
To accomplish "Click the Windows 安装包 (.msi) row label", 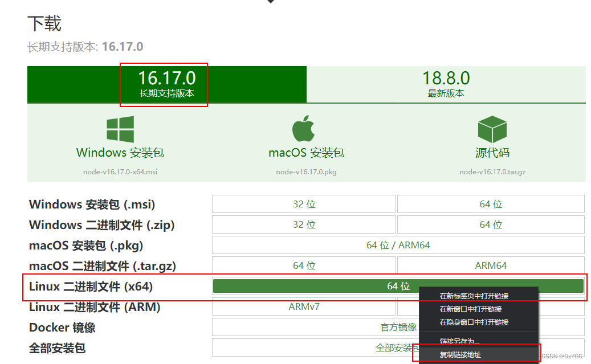I will click(x=92, y=205).
